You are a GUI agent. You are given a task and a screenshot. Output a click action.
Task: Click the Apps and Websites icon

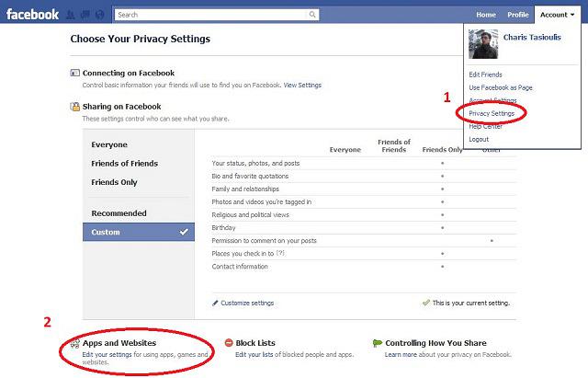point(75,343)
